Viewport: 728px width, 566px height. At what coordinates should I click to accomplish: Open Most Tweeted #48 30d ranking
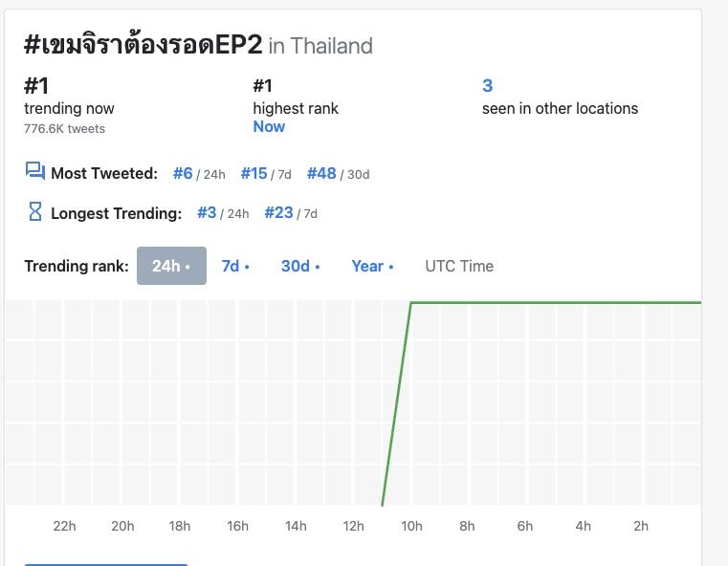coord(338,173)
